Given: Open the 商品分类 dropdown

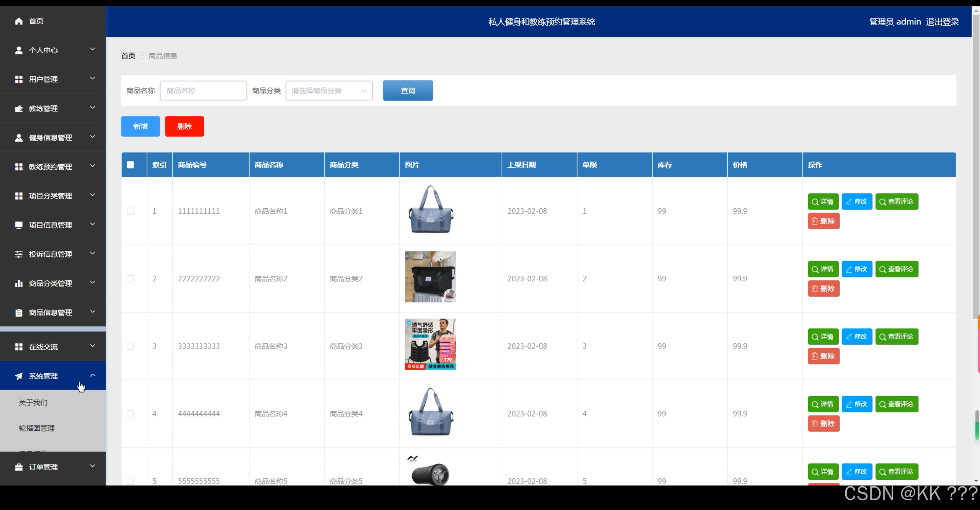Looking at the screenshot, I should coord(329,91).
